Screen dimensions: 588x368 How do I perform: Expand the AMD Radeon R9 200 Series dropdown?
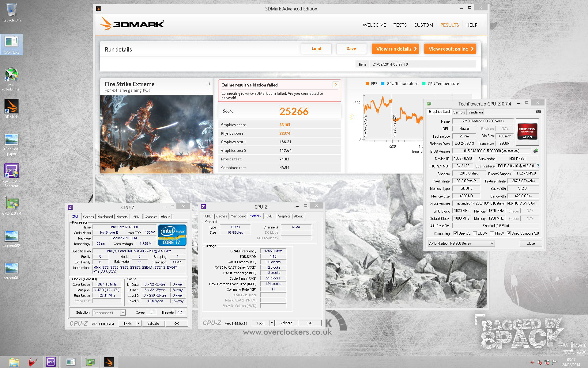[492, 243]
